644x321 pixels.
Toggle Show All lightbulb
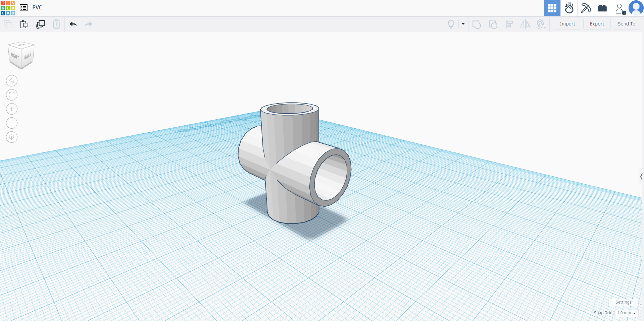[451, 24]
